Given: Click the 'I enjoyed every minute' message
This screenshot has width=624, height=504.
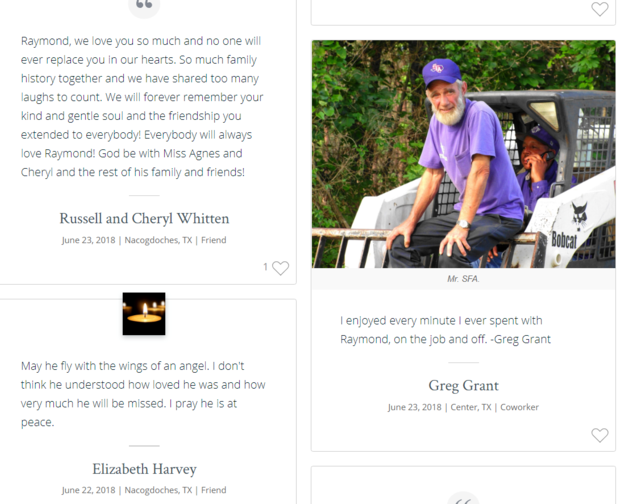Looking at the screenshot, I should pyautogui.click(x=445, y=330).
